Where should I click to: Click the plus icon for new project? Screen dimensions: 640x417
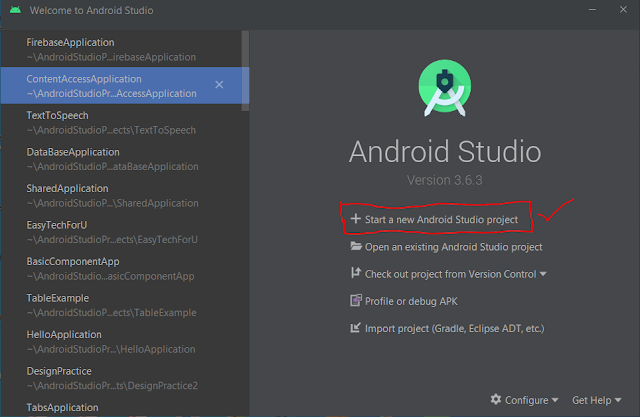pyautogui.click(x=356, y=218)
